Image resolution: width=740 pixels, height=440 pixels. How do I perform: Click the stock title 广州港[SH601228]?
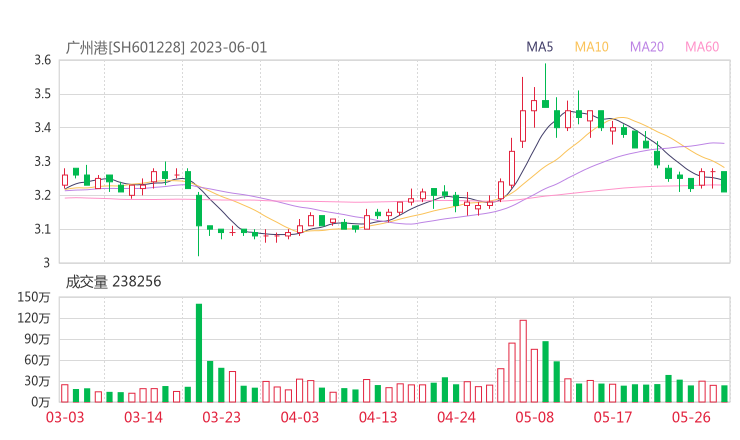tap(124, 47)
